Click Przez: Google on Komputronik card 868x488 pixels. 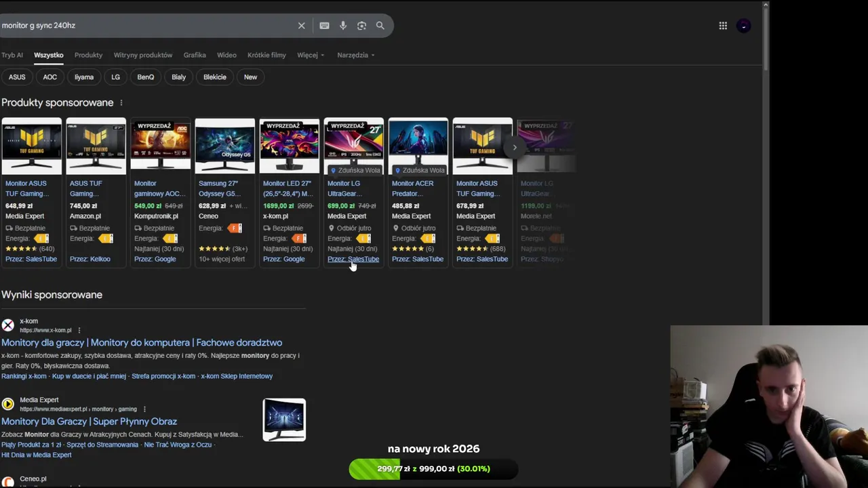[x=155, y=259]
